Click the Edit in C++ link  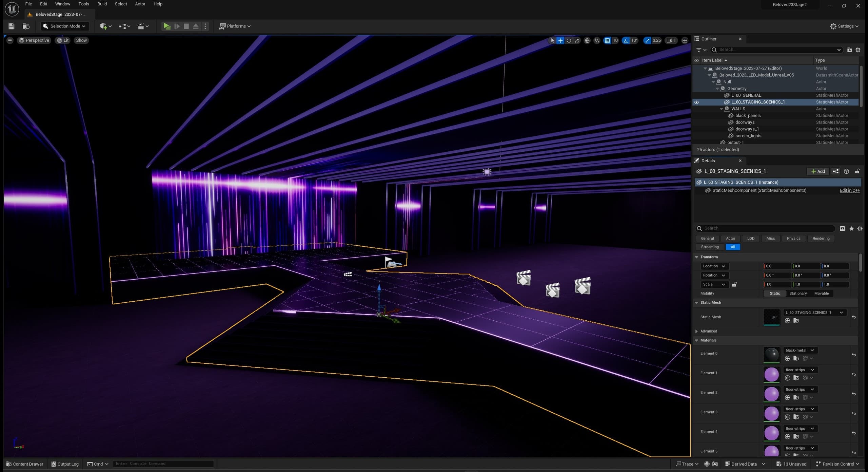click(x=849, y=190)
